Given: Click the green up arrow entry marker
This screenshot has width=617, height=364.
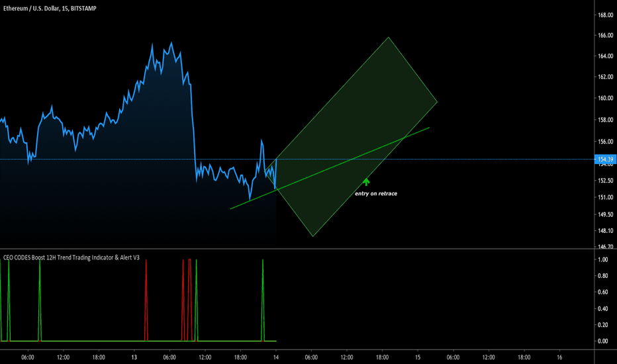Looking at the screenshot, I should click(366, 182).
